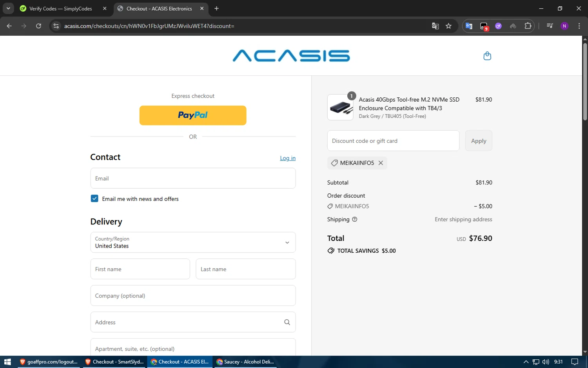View site information icon beside URL
The height and width of the screenshot is (368, 588).
[56, 26]
